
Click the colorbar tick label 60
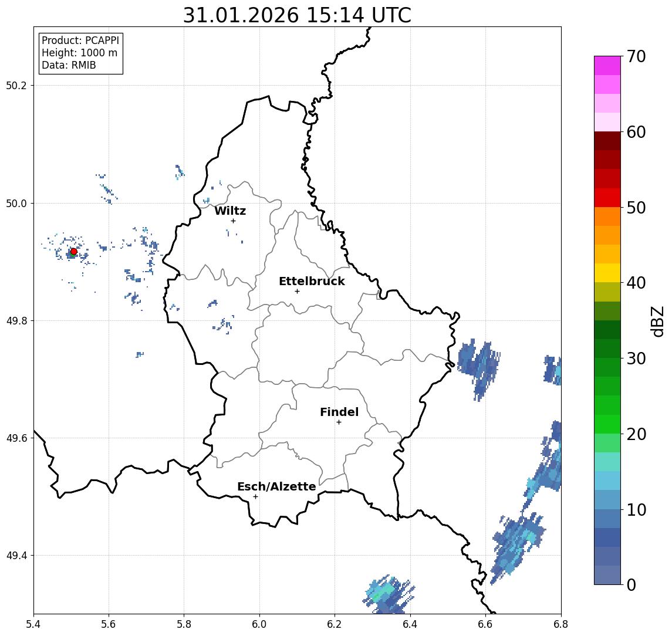636,132
